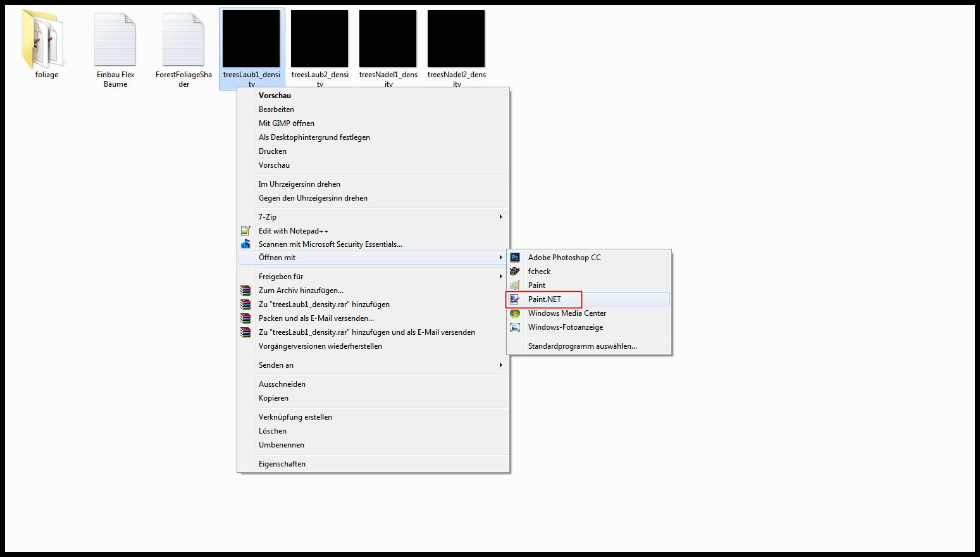Open the file with fcheck
Viewport: 980px width, 557px height.
(x=539, y=272)
